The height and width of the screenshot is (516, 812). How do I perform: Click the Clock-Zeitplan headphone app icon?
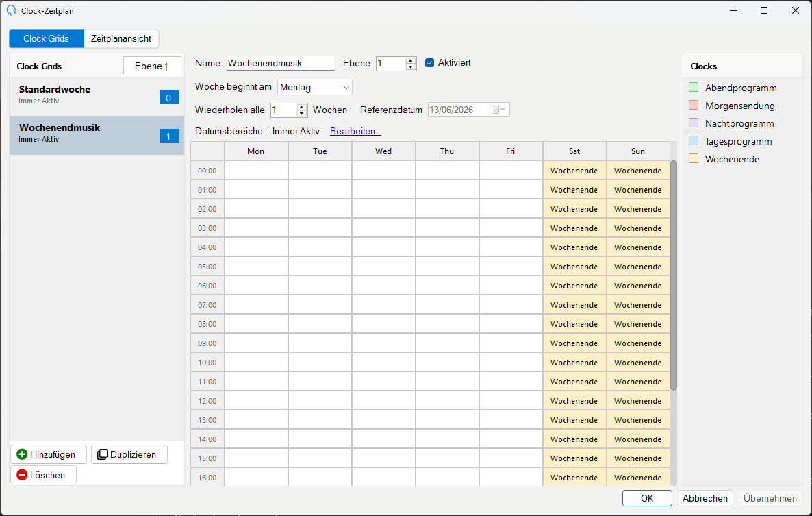point(12,10)
